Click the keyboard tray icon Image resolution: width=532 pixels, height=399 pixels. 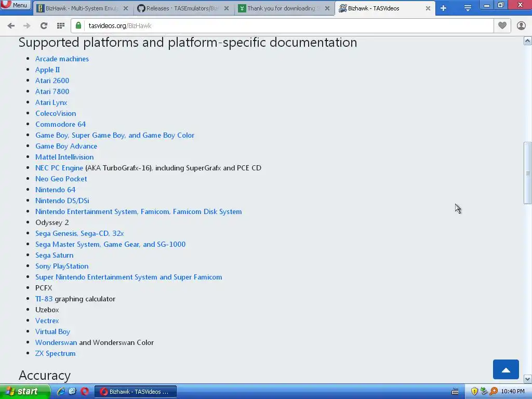pos(455,392)
